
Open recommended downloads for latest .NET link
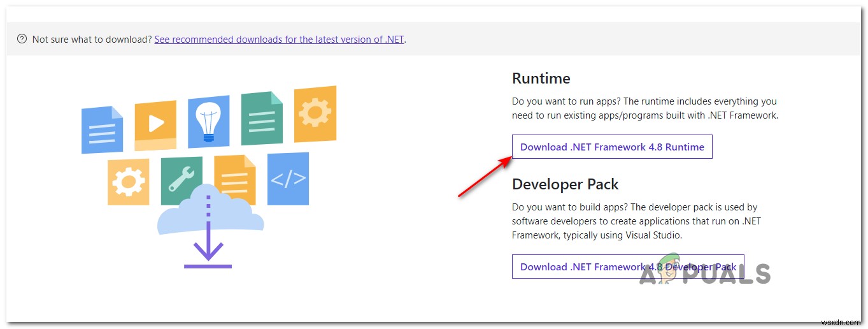(x=279, y=39)
